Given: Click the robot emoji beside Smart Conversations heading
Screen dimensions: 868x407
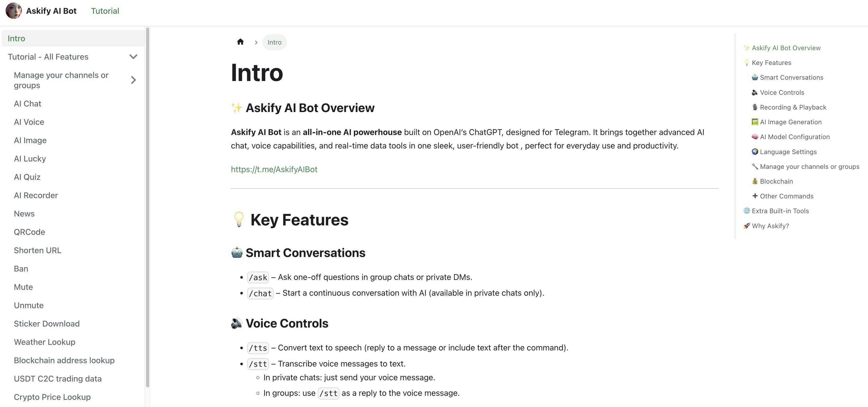Looking at the screenshot, I should point(236,253).
